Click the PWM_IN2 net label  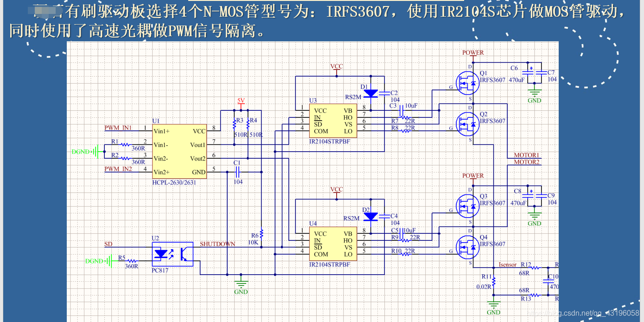(x=118, y=169)
